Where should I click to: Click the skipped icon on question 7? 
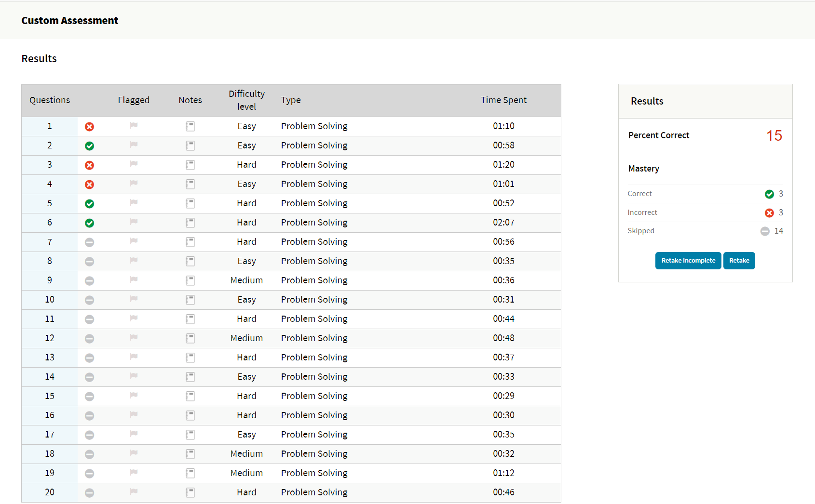[89, 242]
